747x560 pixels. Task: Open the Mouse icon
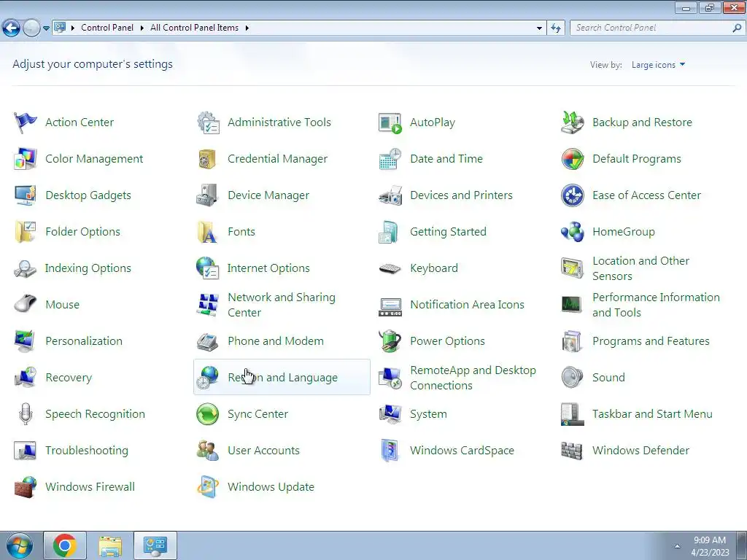point(26,305)
